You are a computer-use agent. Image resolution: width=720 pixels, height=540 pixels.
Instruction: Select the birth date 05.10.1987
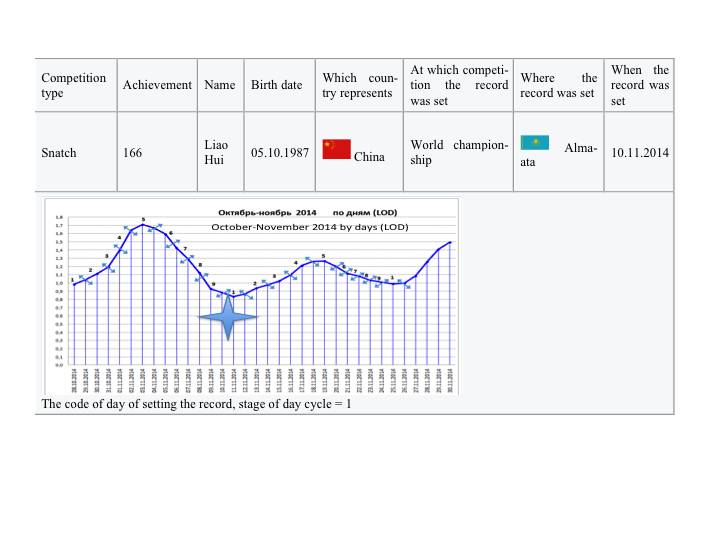click(279, 153)
